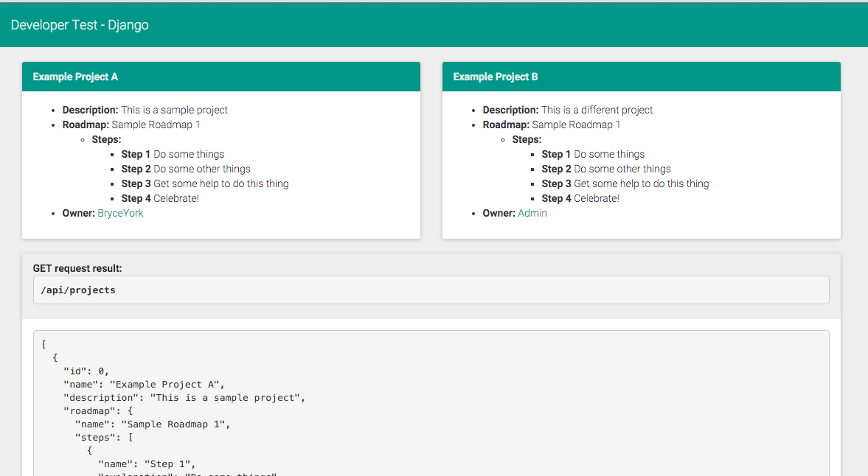
Task: Click 'This is a different project' description
Action: tap(597, 110)
